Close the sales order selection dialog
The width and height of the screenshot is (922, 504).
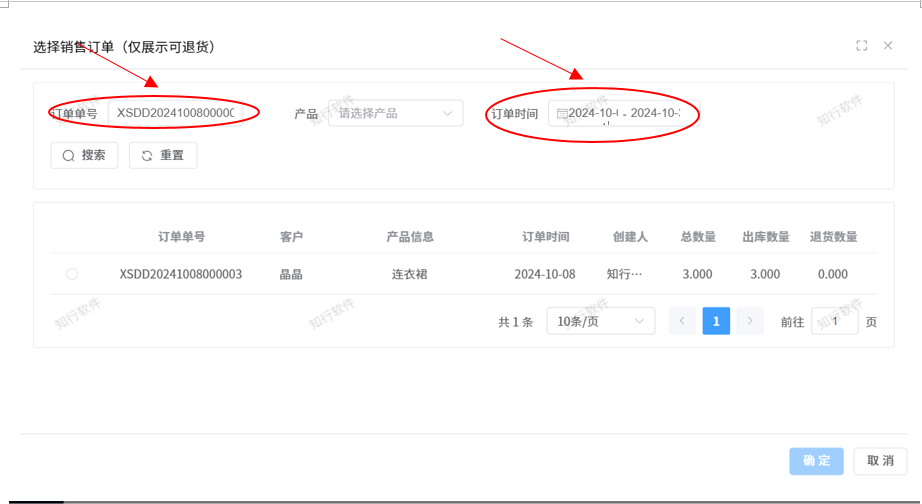888,46
